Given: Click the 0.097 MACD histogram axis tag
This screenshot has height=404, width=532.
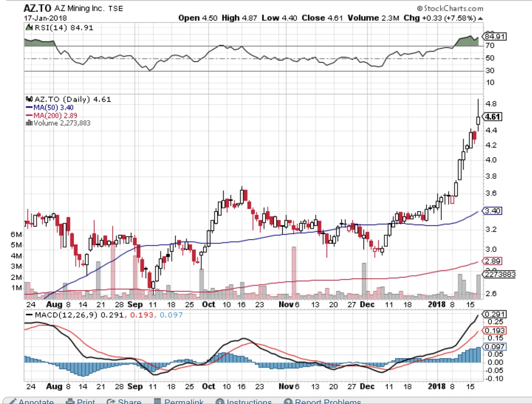Looking at the screenshot, I should [x=494, y=347].
